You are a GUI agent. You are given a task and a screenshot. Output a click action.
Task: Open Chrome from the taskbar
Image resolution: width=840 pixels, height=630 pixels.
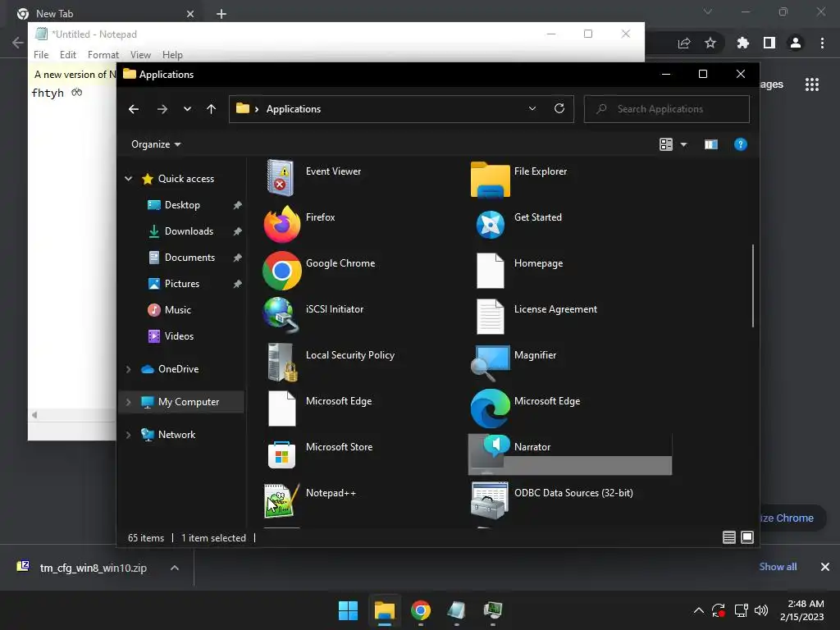click(421, 610)
